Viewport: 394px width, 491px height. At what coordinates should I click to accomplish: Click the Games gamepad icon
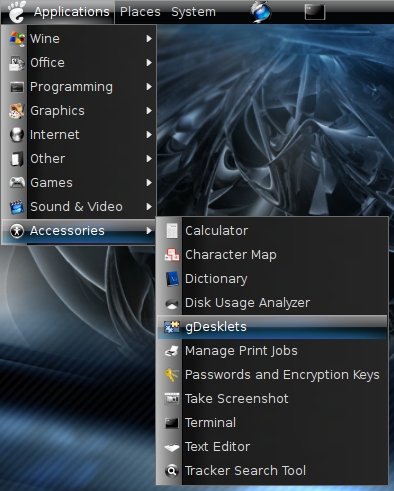[x=17, y=182]
